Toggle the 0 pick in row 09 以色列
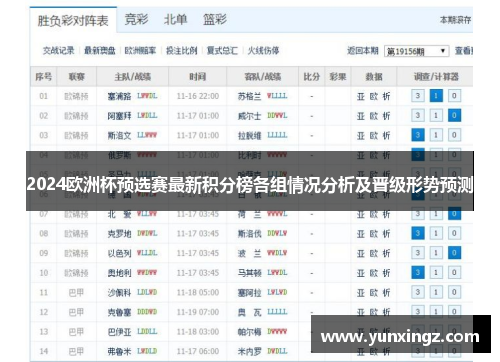The image size is (500, 362). point(454,253)
